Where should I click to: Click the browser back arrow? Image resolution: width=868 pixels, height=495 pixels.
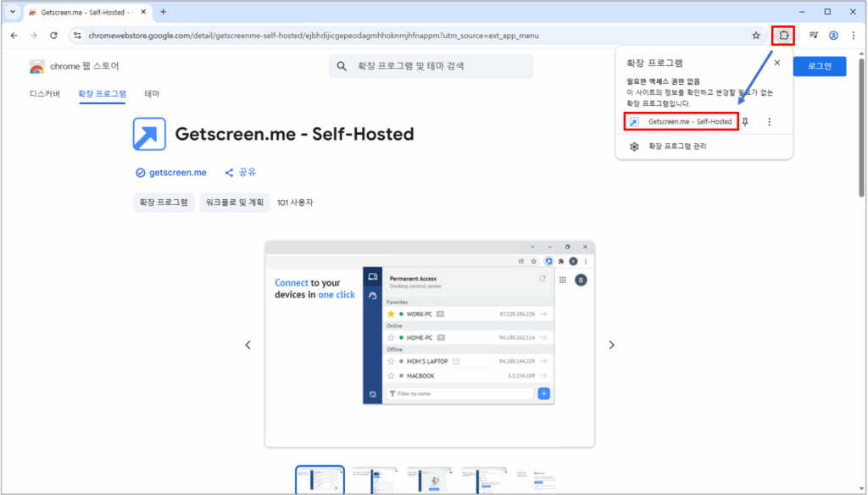click(x=14, y=36)
